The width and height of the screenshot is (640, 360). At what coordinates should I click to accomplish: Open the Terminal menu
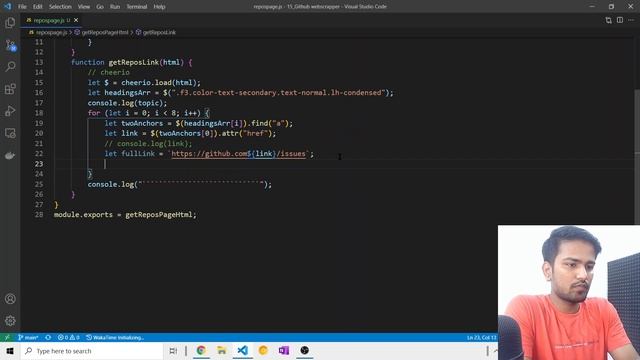coord(137,7)
